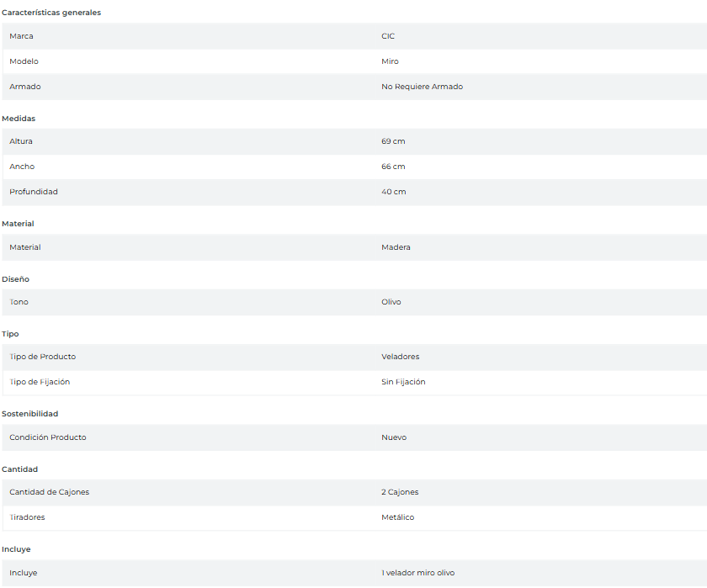Click the Olivo tone value
The width and height of the screenshot is (707, 588).
point(391,302)
